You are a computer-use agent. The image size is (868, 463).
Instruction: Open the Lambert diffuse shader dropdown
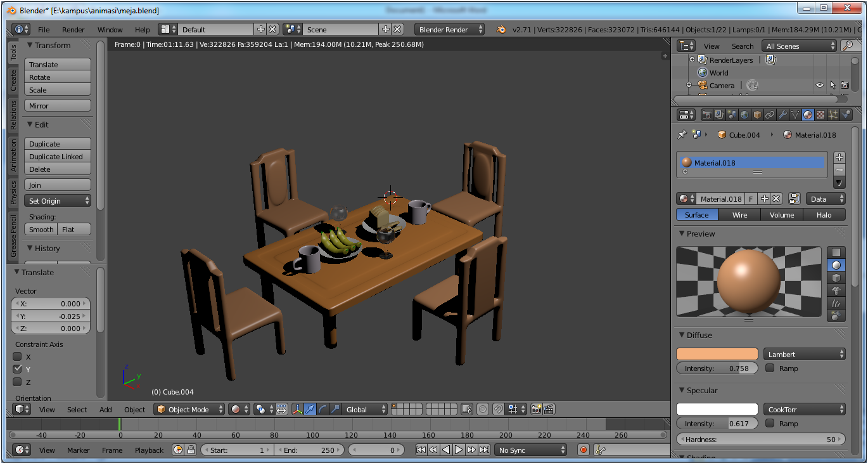coord(805,354)
